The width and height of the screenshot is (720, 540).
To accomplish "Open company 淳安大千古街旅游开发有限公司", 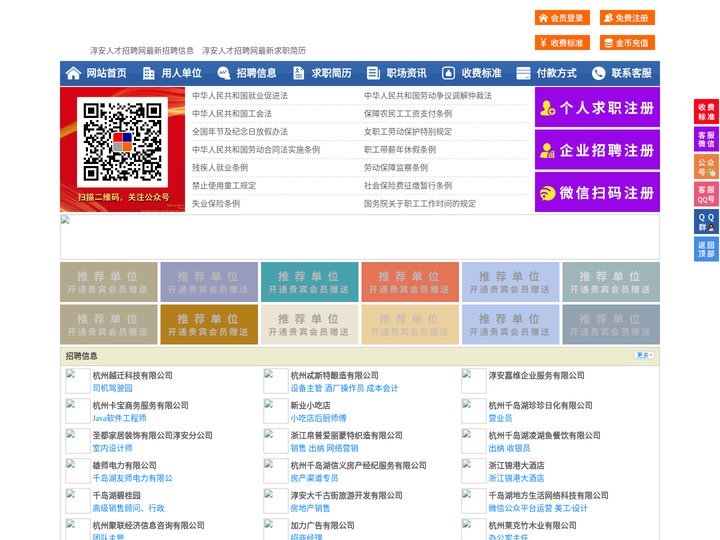I will 347,495.
